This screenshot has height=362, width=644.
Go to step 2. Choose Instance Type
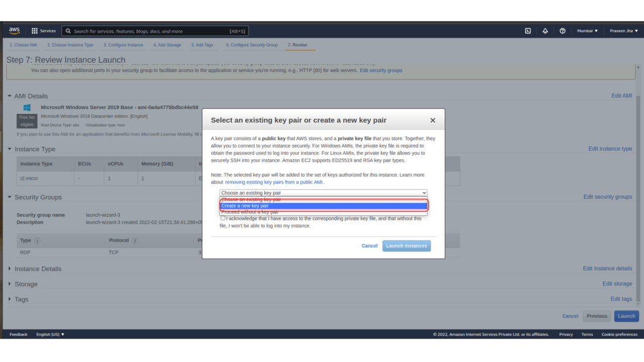[x=70, y=45]
